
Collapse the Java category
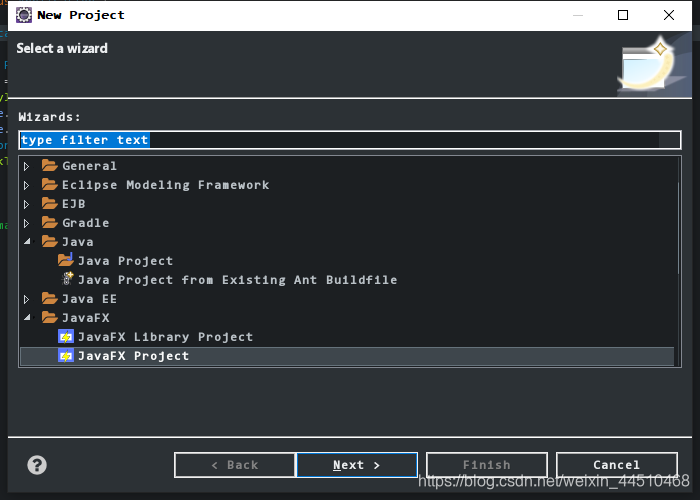coord(28,242)
